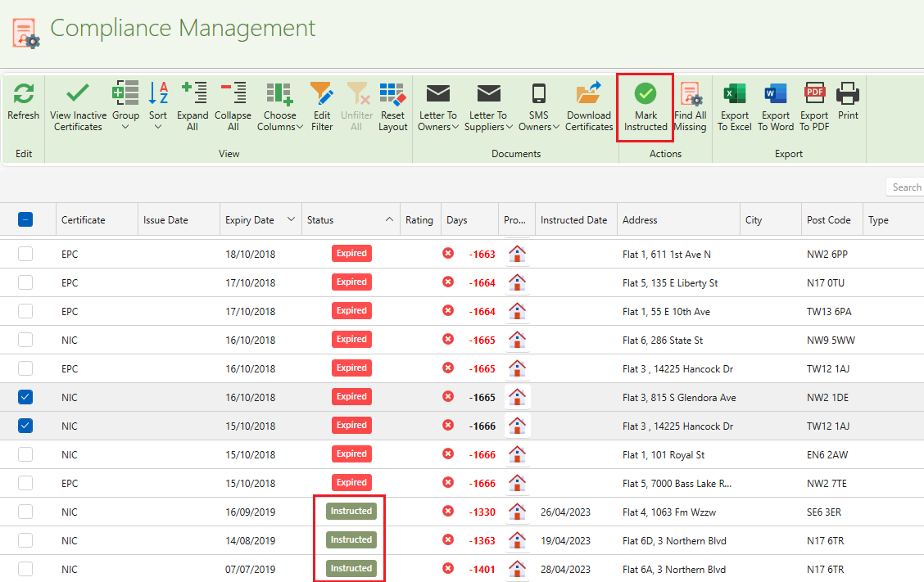Open Edit Filter tool
The width and height of the screenshot is (924, 582).
click(322, 94)
